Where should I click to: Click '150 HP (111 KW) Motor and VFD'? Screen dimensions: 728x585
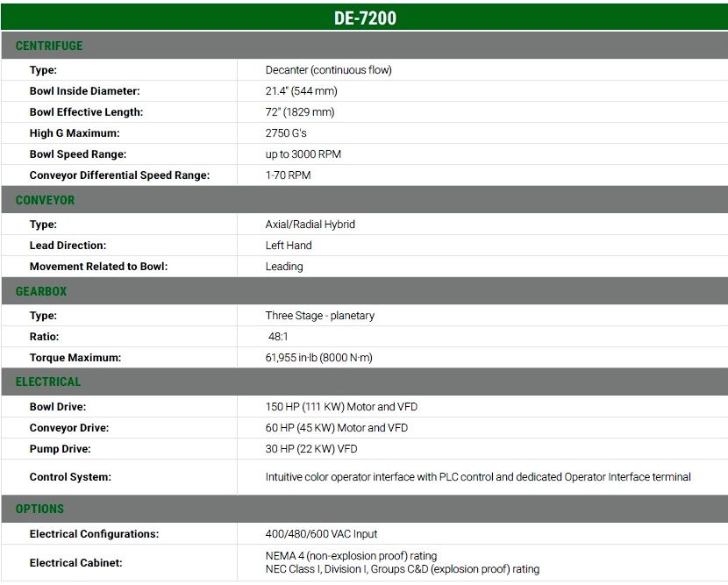click(x=341, y=407)
